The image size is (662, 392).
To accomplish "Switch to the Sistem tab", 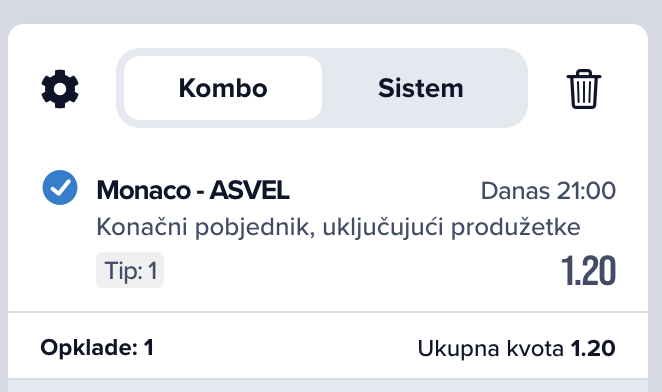I will coord(421,88).
